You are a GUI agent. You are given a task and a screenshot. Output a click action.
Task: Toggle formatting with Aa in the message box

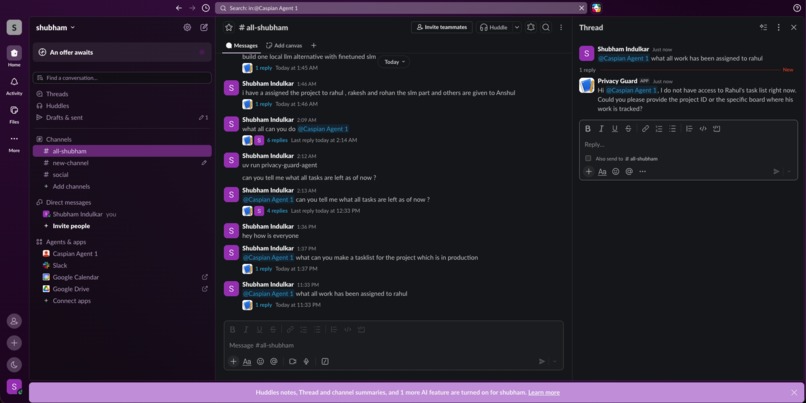coord(247,361)
